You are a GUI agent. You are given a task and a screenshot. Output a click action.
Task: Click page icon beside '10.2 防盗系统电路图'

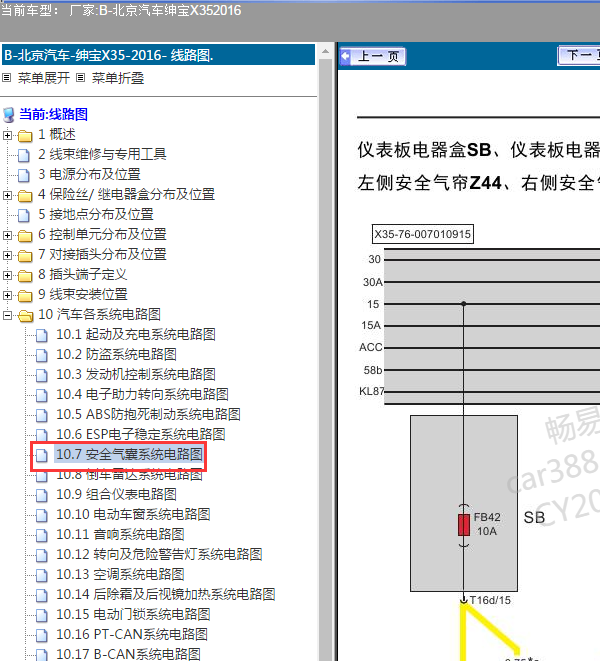tap(42, 355)
